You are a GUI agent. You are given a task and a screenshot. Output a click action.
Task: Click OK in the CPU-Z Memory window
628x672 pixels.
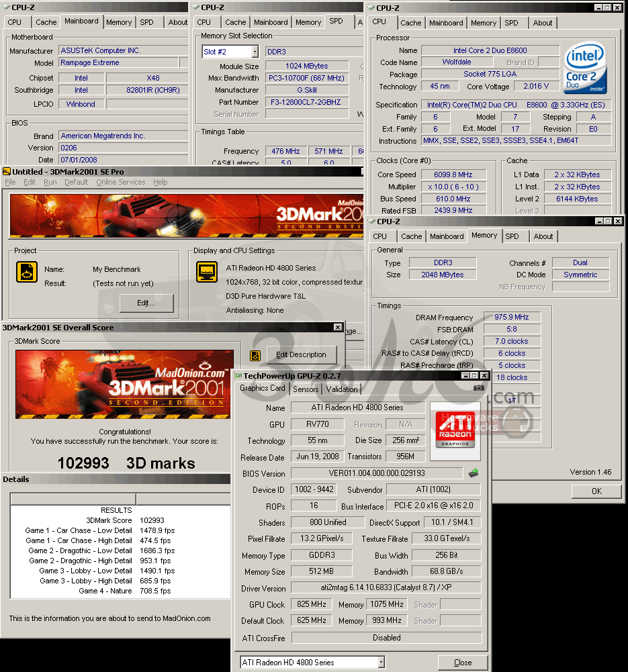pyautogui.click(x=596, y=491)
